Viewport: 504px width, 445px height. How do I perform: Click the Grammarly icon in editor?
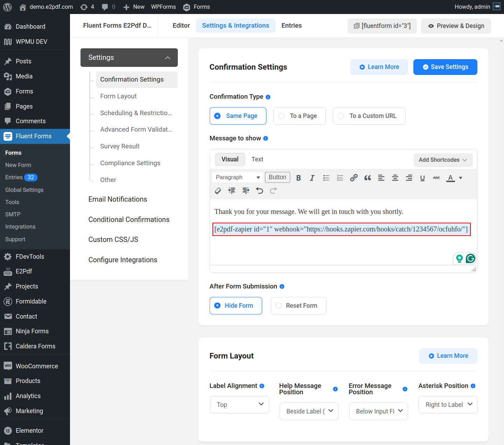(470, 258)
